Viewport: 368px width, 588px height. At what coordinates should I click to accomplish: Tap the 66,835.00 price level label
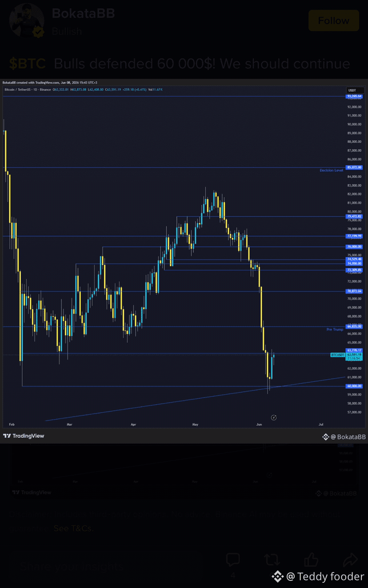click(355, 326)
